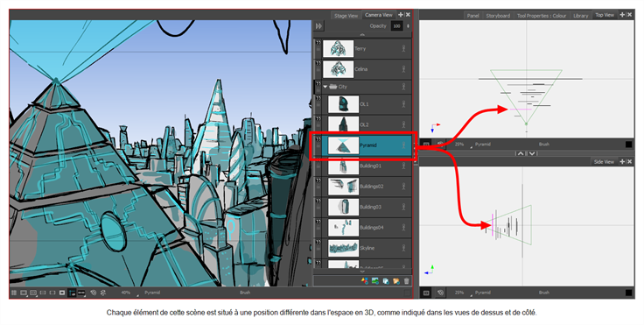Click the fourth icon in Camera View status bar
Image resolution: width=644 pixels, height=325 pixels.
(x=43, y=293)
